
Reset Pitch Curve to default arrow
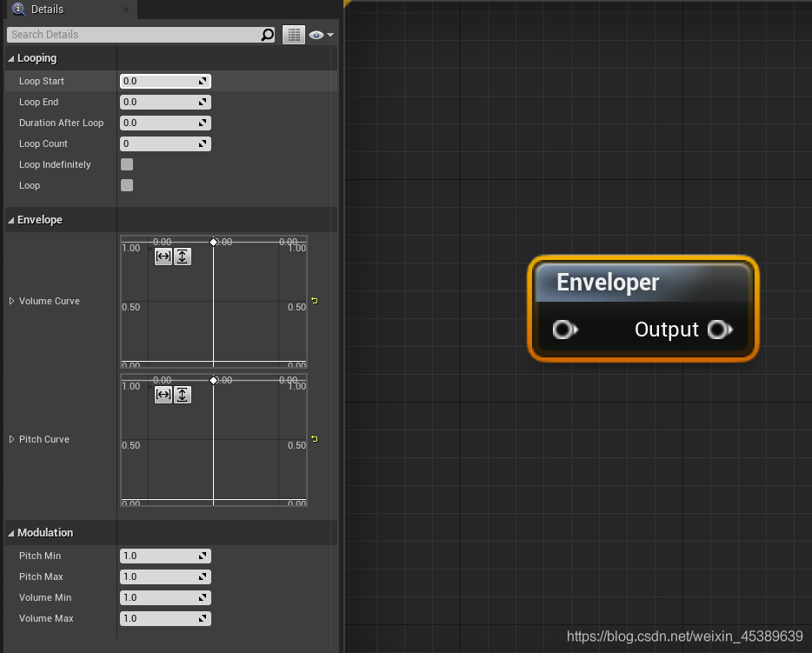pos(315,439)
